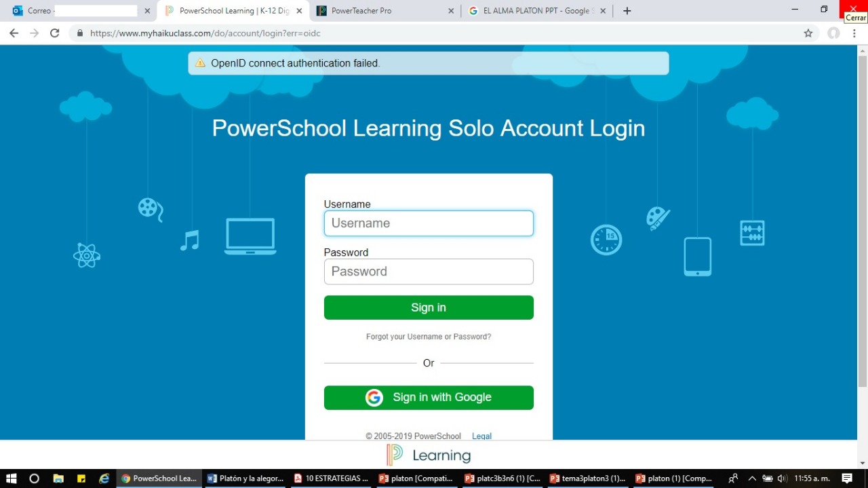Image resolution: width=868 pixels, height=488 pixels.
Task: Open the Windows Start menu
Action: [11, 478]
